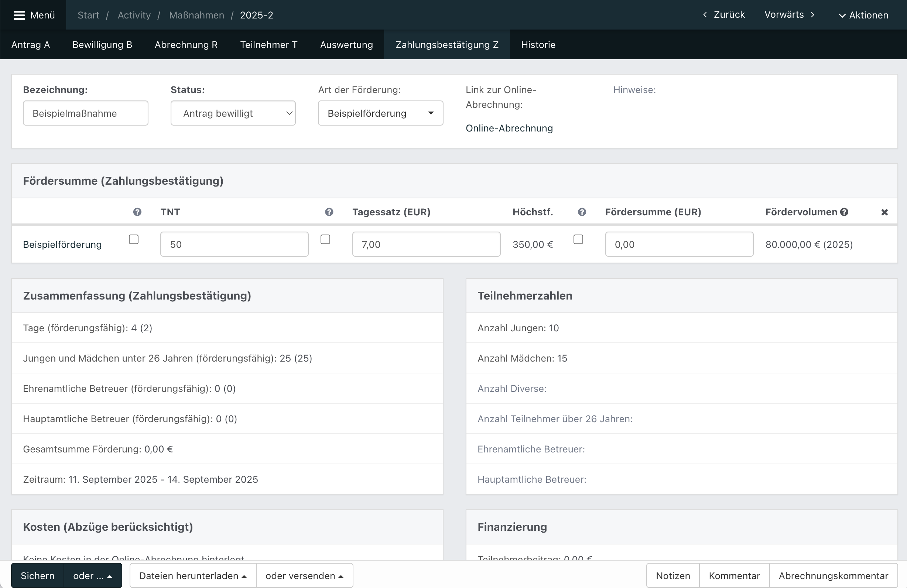This screenshot has width=907, height=588.
Task: Toggle the Tagessatz checkbox for Beispielförderung
Action: (x=325, y=239)
